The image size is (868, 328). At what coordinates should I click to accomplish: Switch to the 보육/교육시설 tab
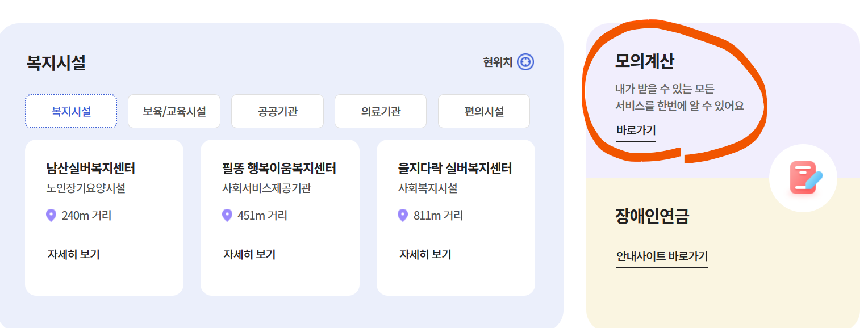[174, 111]
